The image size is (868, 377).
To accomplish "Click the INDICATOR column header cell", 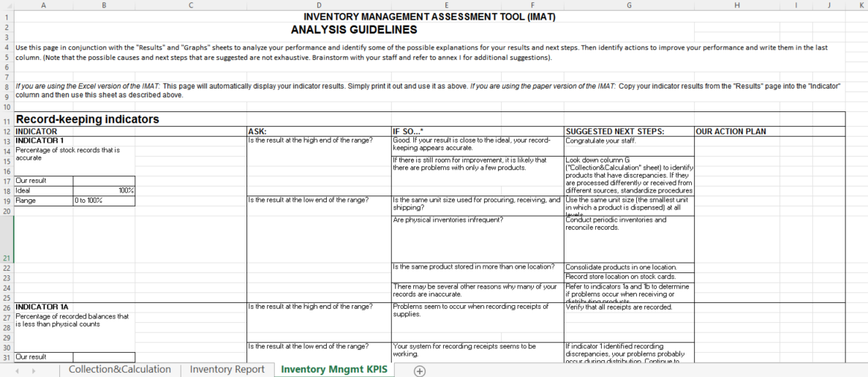I will (x=131, y=131).
